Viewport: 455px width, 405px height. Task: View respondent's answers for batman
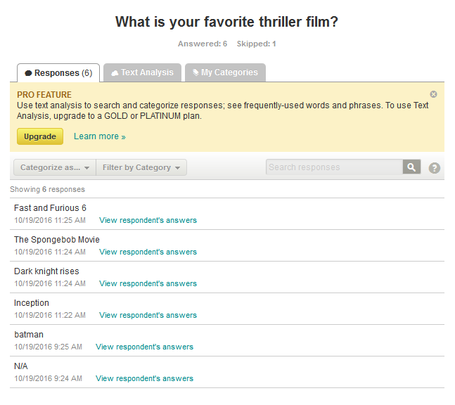coord(144,347)
